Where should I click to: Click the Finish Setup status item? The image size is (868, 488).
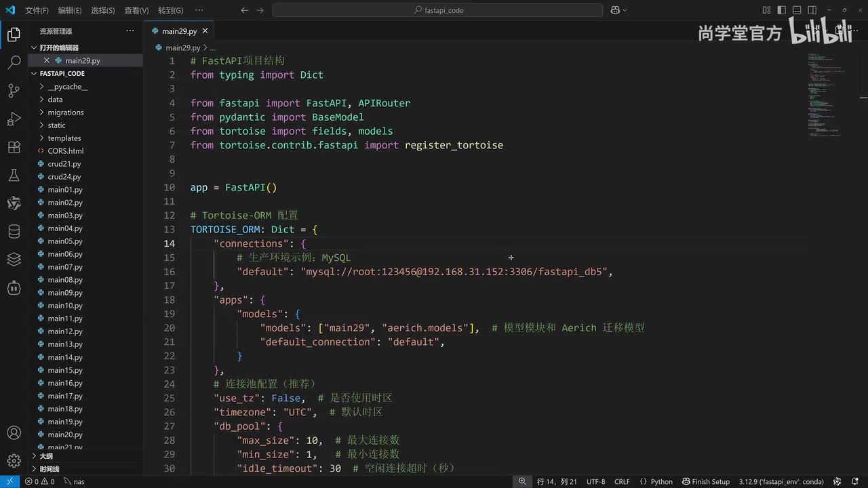click(x=706, y=481)
